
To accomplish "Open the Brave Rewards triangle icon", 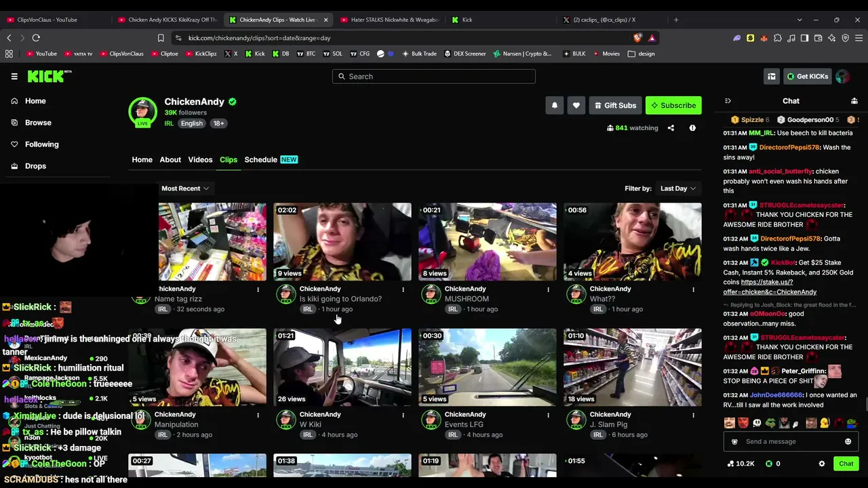I will pos(652,38).
